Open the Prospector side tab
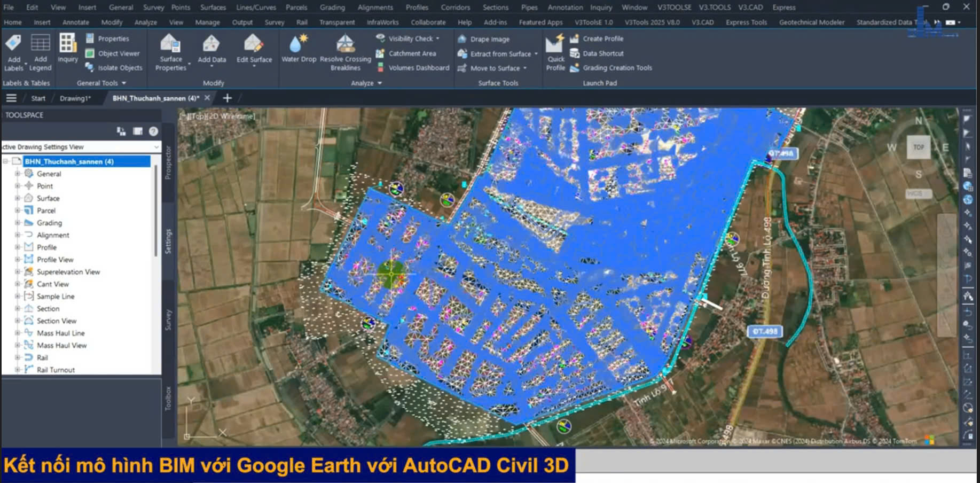This screenshot has width=980, height=483. pyautogui.click(x=168, y=162)
